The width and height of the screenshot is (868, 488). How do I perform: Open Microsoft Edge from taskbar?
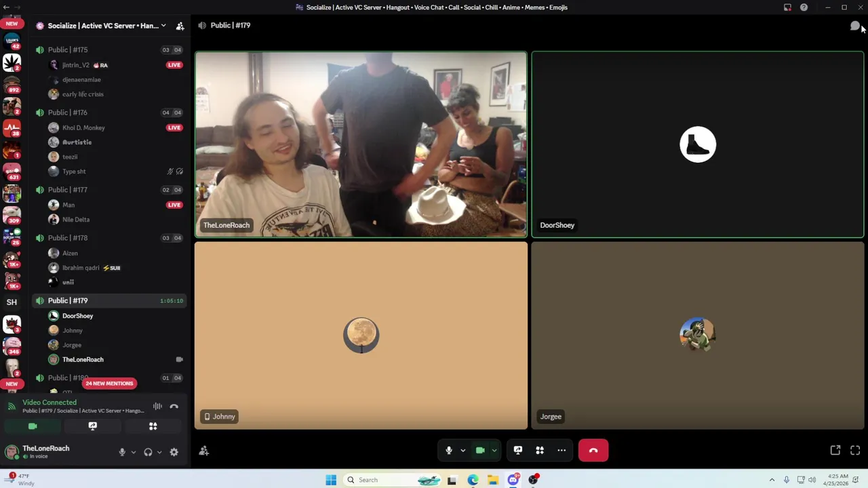pos(473,480)
